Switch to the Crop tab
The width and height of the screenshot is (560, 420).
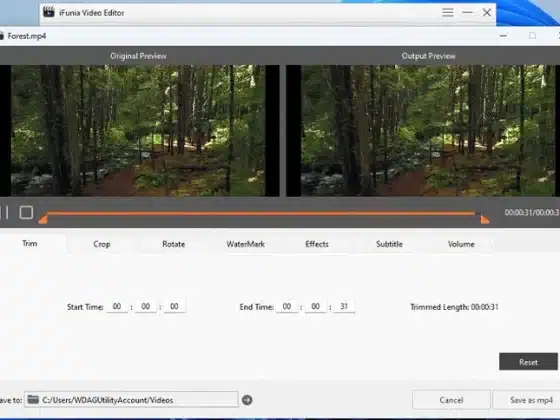(102, 244)
